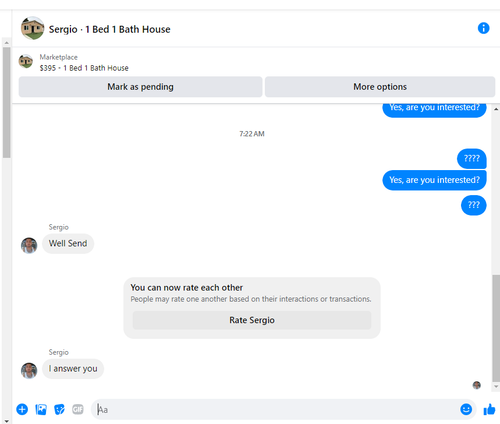Open More options for the listing
The image size is (500, 424).
click(380, 87)
